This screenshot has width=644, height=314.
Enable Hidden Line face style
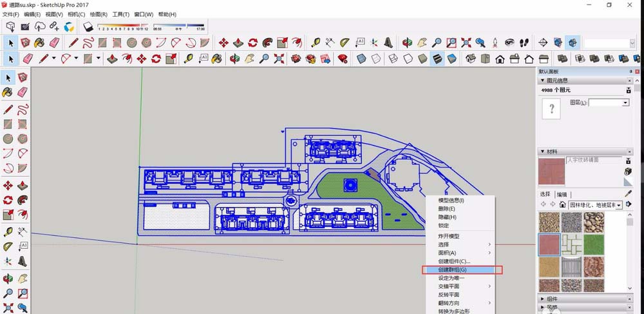(408, 59)
